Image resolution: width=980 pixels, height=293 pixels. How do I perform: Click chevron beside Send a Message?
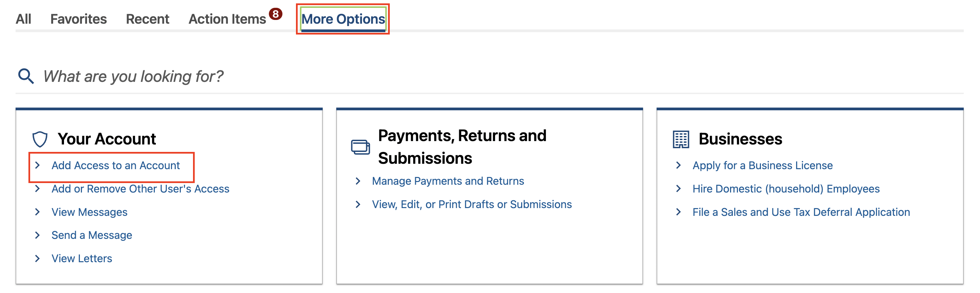coord(37,235)
